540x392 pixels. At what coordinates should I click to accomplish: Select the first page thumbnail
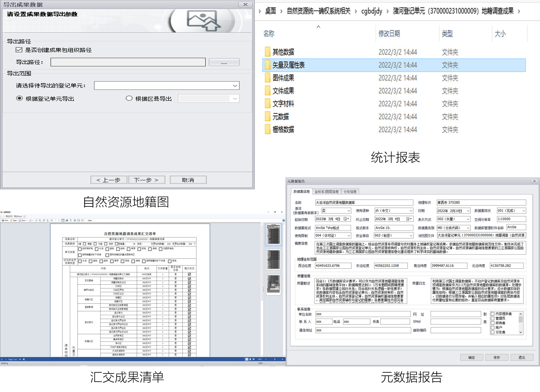tap(273, 235)
